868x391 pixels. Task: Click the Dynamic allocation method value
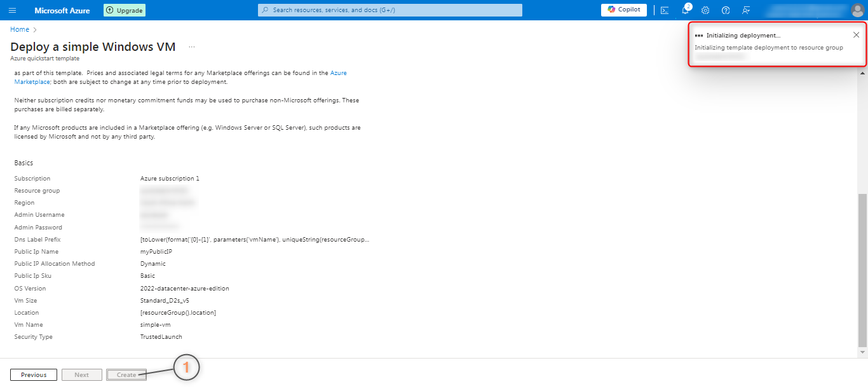(153, 264)
